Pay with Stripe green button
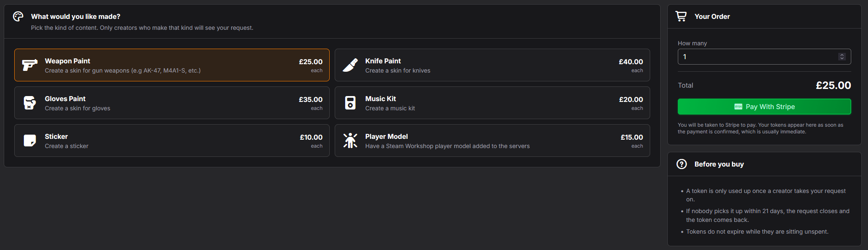 click(764, 107)
